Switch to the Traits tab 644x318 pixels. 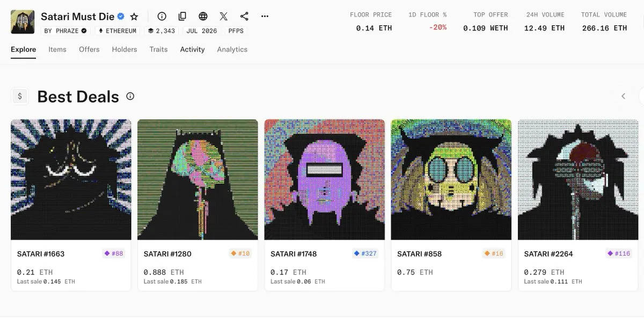pos(158,49)
